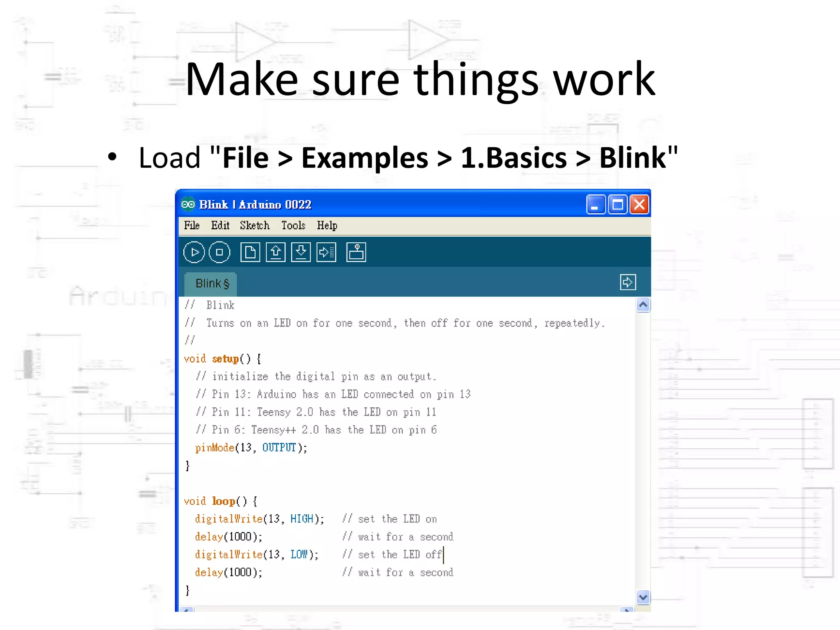Click 'digitalWrite(13, LOW);' in the code
Screen dimensions: 840x630
256,555
